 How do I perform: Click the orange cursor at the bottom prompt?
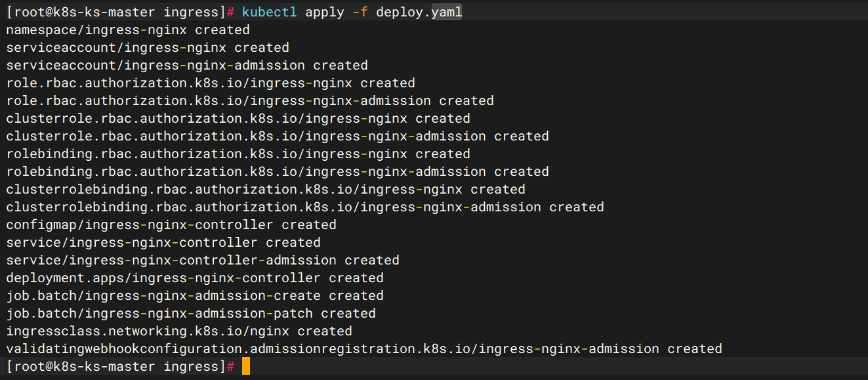tap(245, 366)
